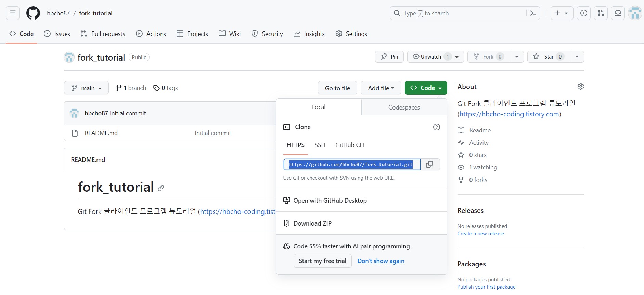
Task: Open the create new plus dropdown
Action: [562, 13]
